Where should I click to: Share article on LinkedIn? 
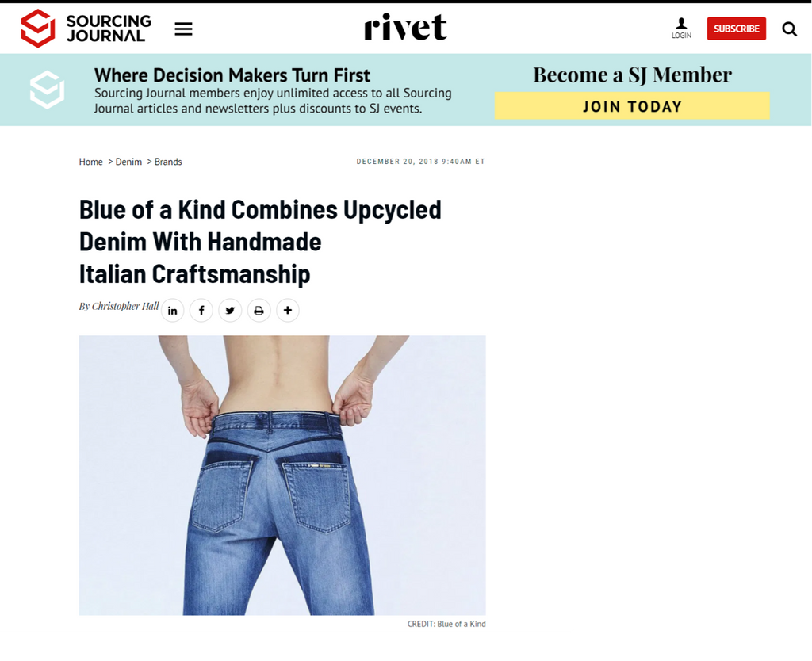pos(172,311)
